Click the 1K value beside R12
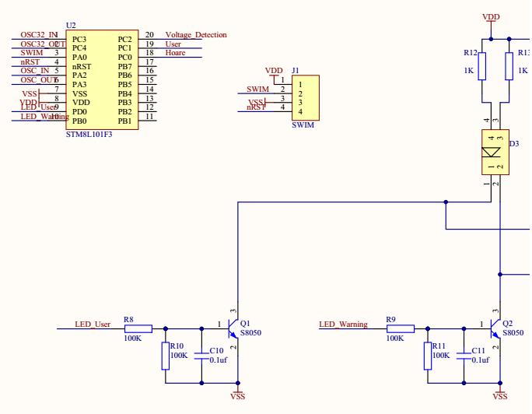Screen dimensions: 532x414 tap(468, 71)
